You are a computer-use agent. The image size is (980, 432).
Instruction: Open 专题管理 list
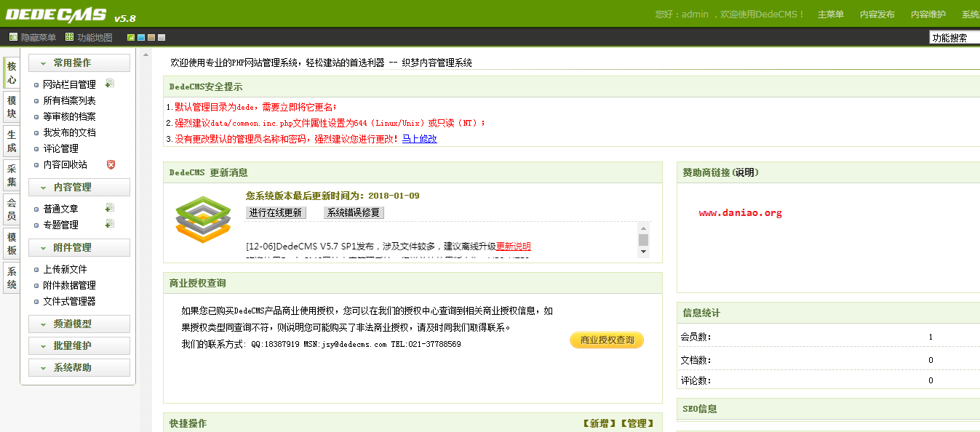[x=60, y=225]
